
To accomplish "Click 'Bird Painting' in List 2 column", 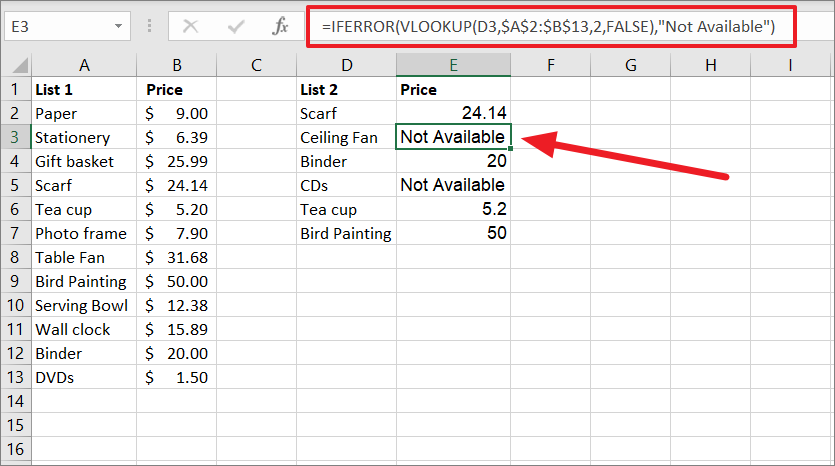I will pos(347,233).
